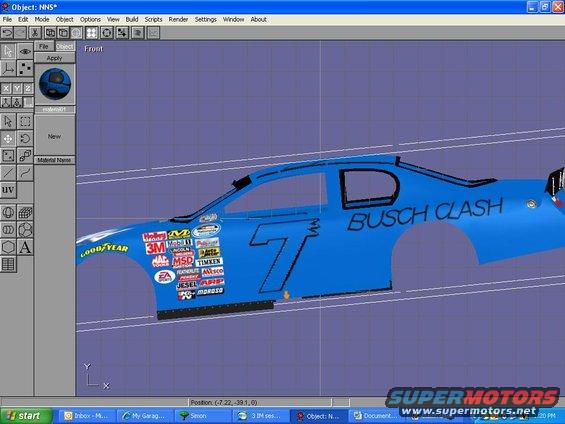
Task: Open the Edit menu
Action: 23,19
